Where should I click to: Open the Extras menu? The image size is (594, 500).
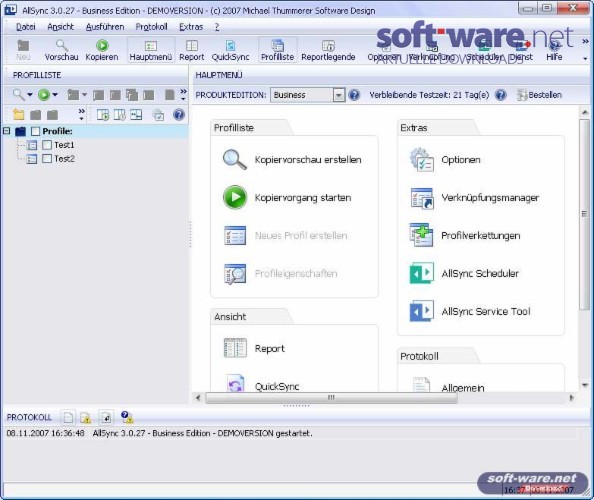(x=191, y=27)
